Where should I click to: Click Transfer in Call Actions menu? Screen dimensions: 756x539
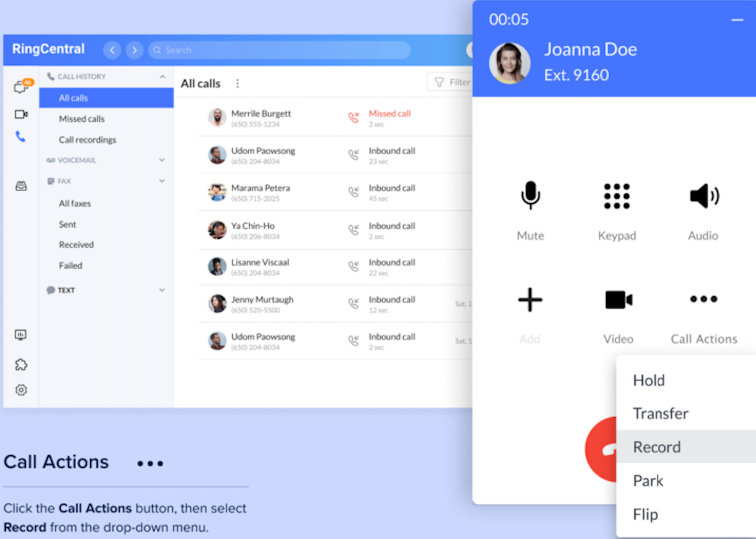pyautogui.click(x=661, y=413)
